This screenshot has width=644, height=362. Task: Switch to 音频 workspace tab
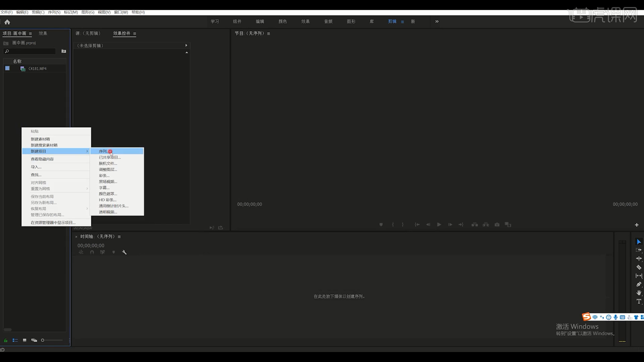coord(328,21)
